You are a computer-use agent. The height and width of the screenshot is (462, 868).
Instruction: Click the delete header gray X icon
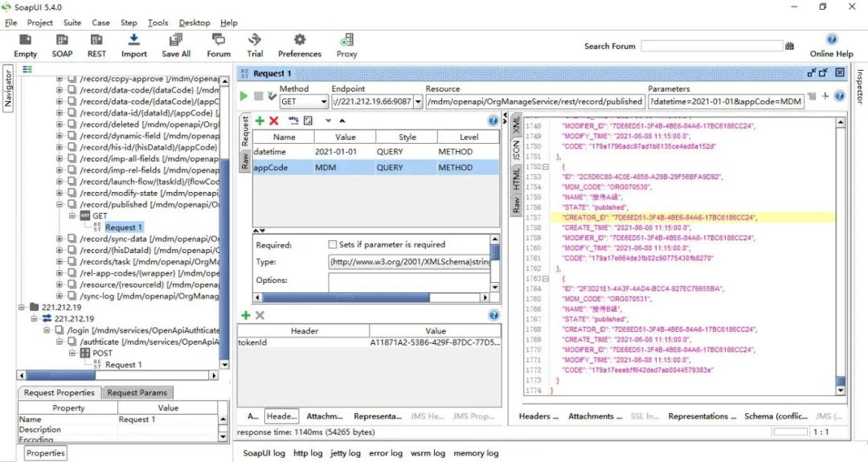click(x=260, y=316)
